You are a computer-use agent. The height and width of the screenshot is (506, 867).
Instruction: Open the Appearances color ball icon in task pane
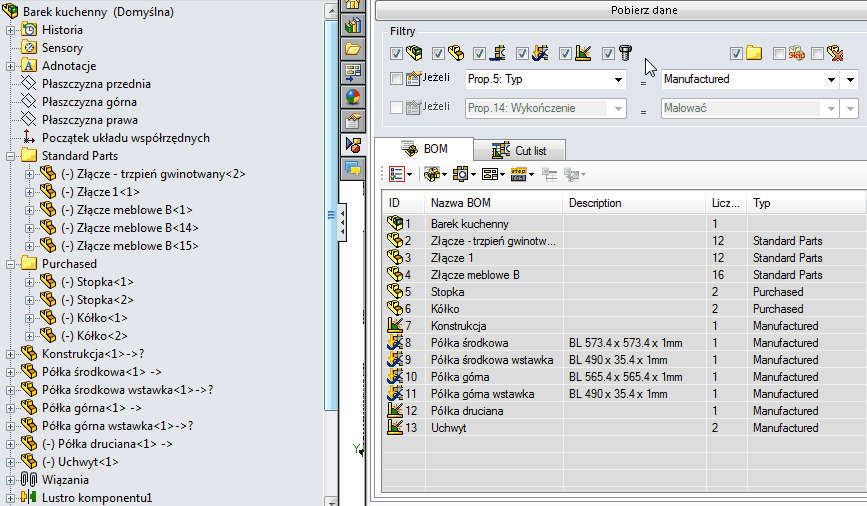click(x=353, y=97)
